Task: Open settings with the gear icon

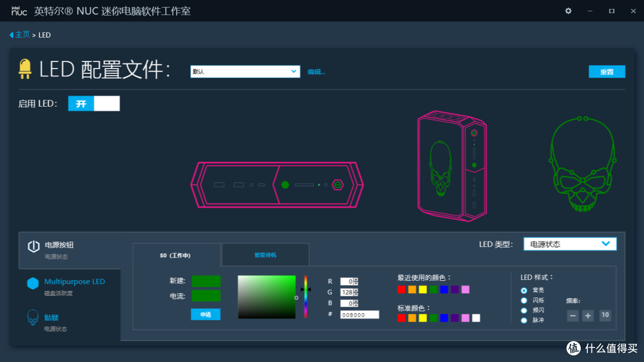Action: pos(568,11)
